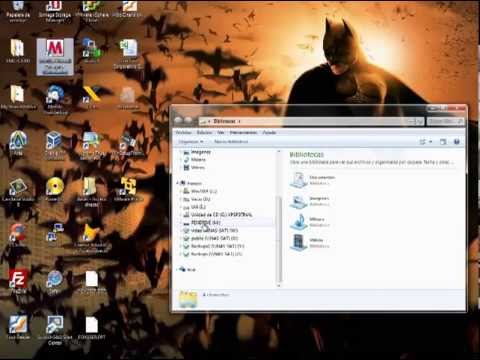This screenshot has width=480, height=360.
Task: Open the Mozilla Thunderbird desktop shortcut
Action: [55, 99]
